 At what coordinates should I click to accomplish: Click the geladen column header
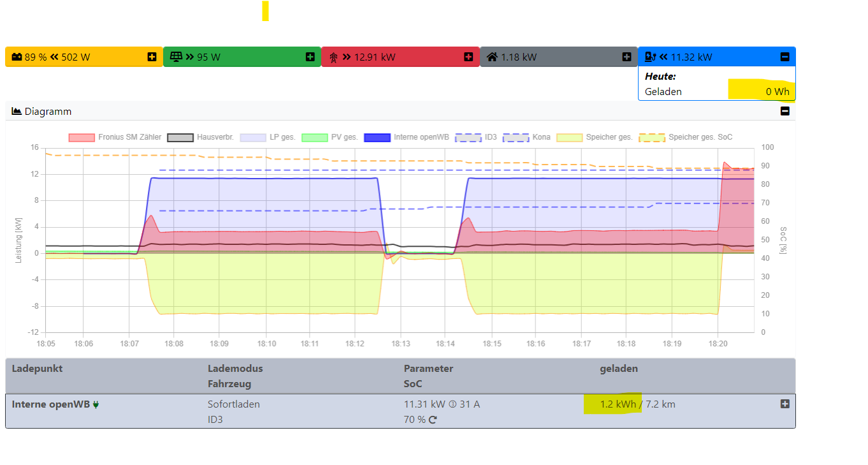pos(619,368)
